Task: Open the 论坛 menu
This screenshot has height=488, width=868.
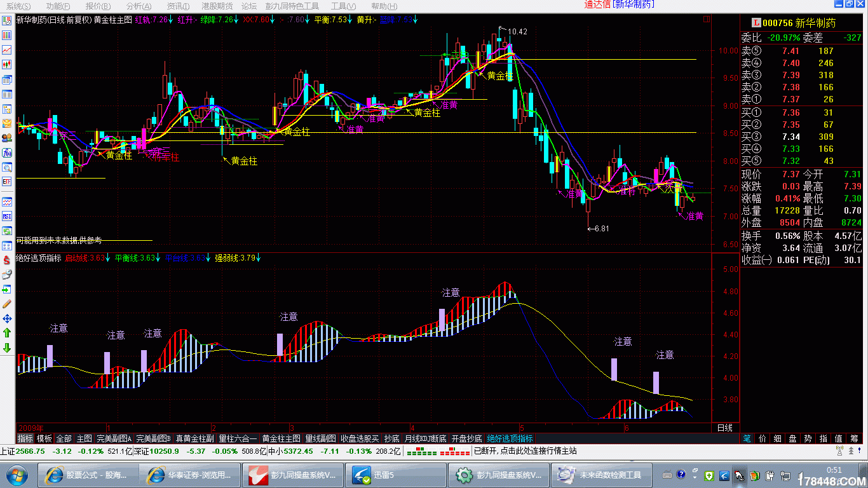Action: click(248, 5)
